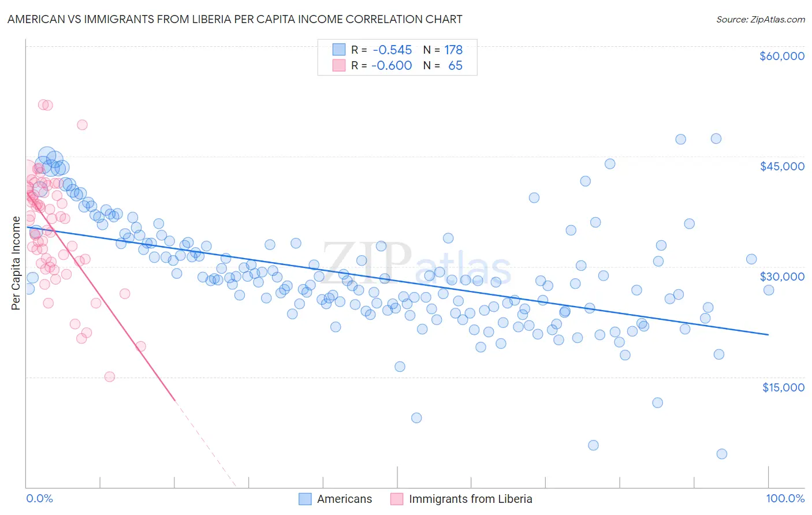The width and height of the screenshot is (812, 515).
Task: Select the pink data point at $15,000 level
Action: [110, 376]
